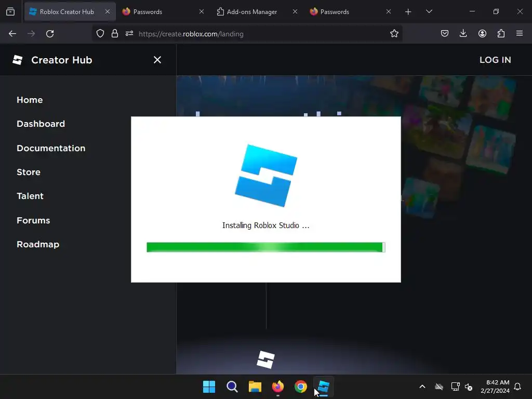Click the forward navigation arrow
This screenshot has height=399, width=532.
tap(31, 34)
